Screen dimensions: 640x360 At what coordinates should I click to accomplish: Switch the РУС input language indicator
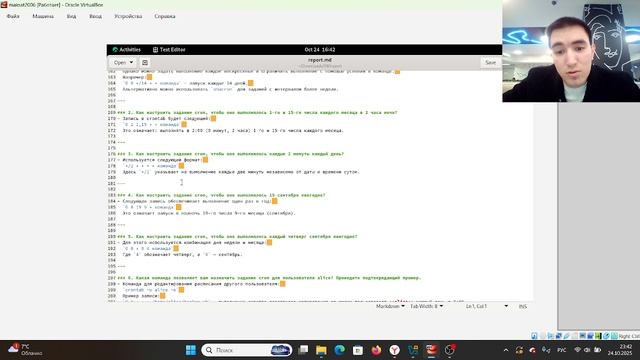coord(562,350)
